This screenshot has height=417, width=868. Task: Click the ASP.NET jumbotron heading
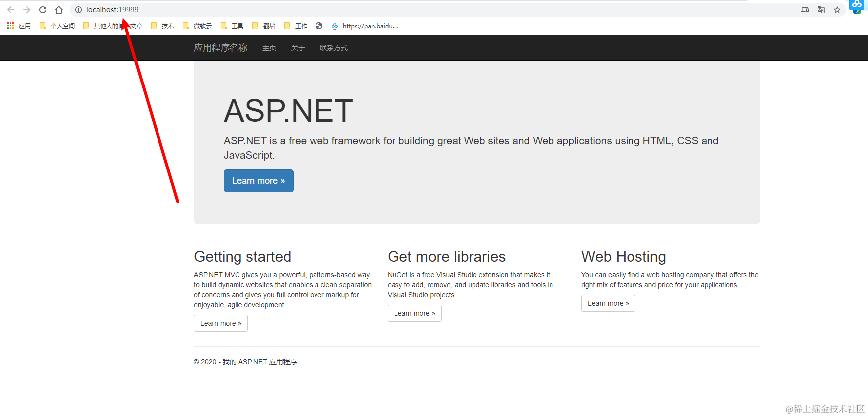pos(288,111)
